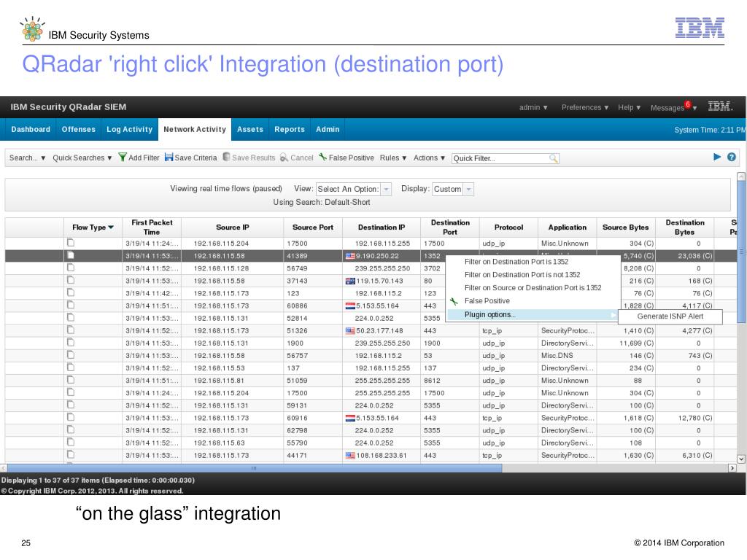Image resolution: width=747 pixels, height=560 pixels.
Task: Sort by the Destination Port column header
Action: pos(450,227)
